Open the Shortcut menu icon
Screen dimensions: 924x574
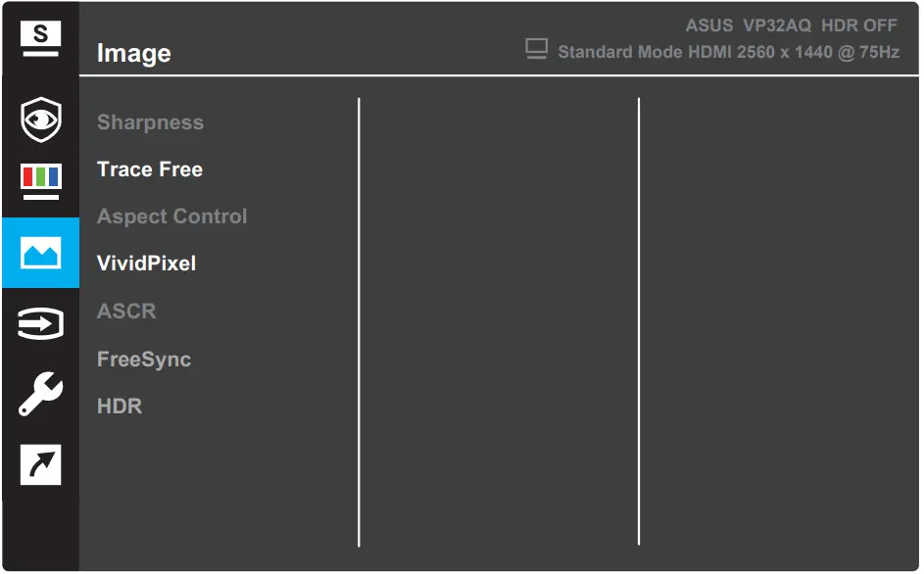[x=40, y=465]
